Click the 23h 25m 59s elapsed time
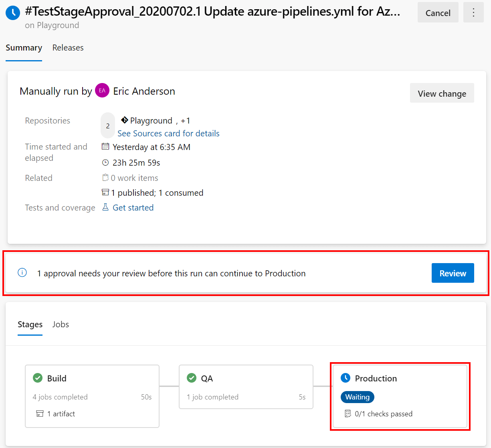Viewport: 491px width, 448px height. [136, 162]
